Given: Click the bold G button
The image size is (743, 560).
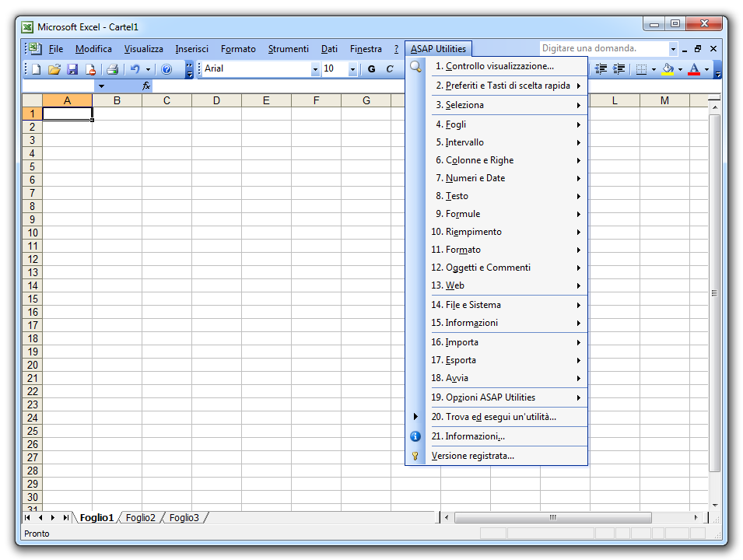Looking at the screenshot, I should pyautogui.click(x=372, y=69).
